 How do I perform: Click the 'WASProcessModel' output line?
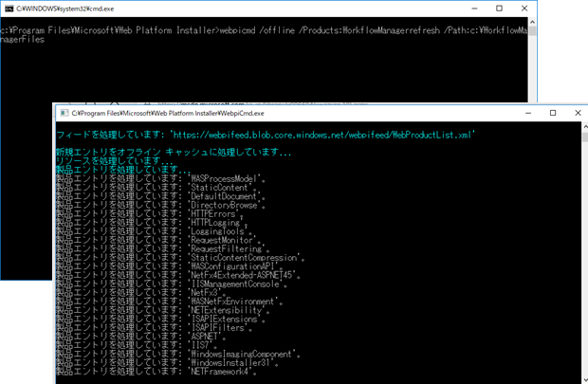tap(160, 178)
